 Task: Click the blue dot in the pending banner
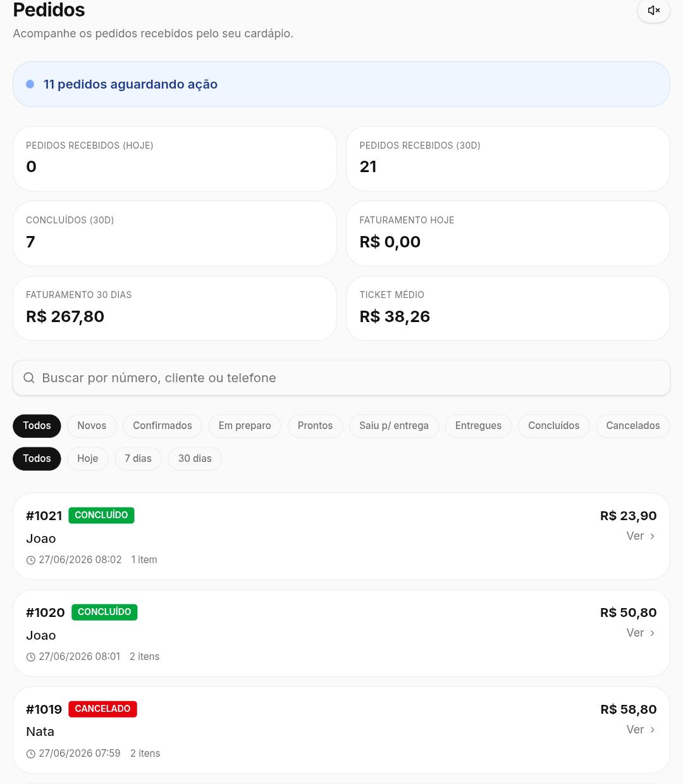point(30,84)
